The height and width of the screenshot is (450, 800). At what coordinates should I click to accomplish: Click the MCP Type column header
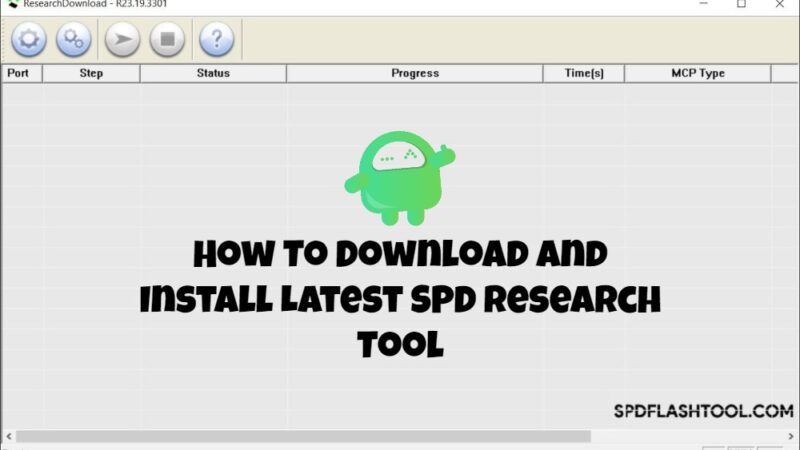coord(698,73)
